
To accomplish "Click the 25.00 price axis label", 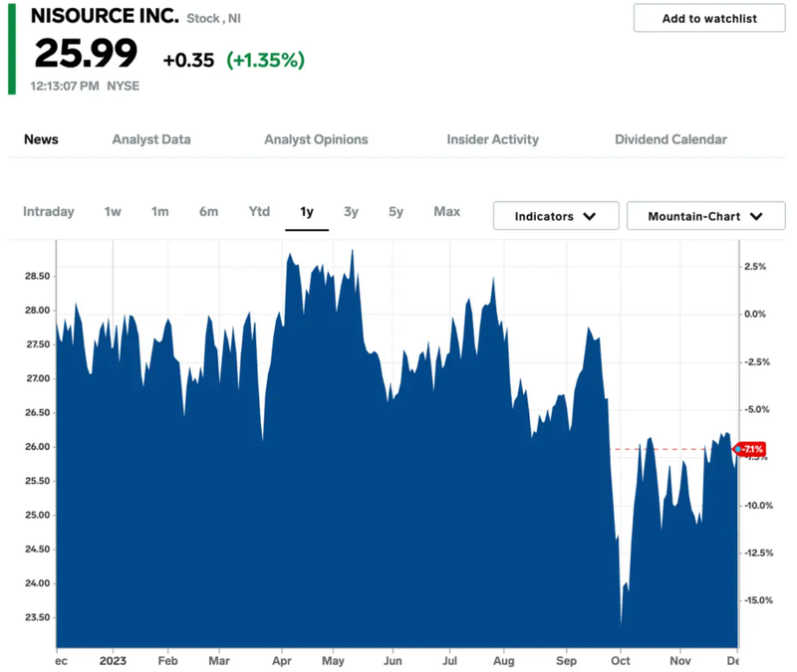I will [38, 515].
